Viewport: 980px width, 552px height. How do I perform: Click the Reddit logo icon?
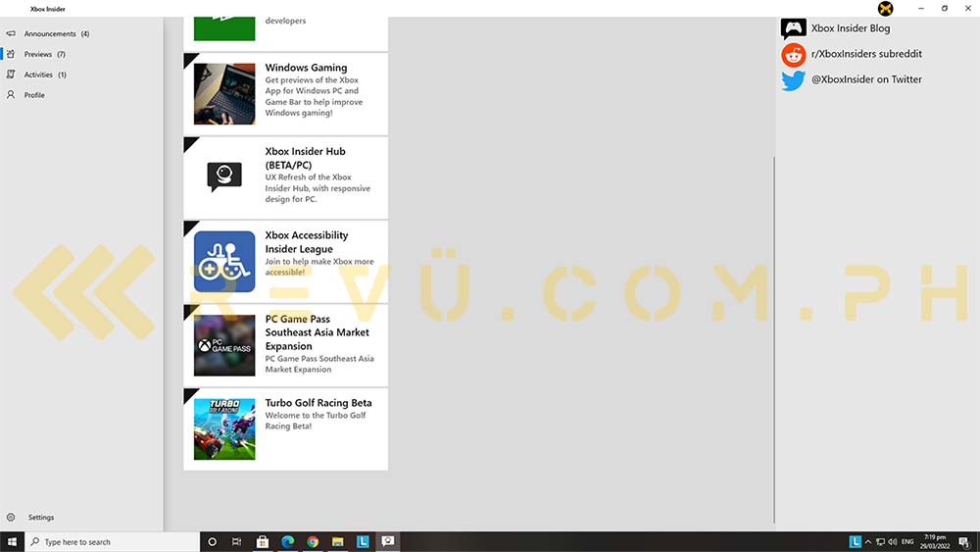pos(793,55)
